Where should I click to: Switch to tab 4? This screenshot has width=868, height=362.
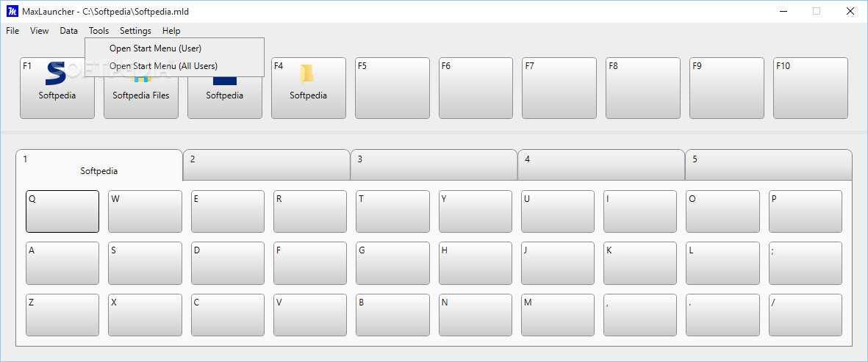coord(602,164)
